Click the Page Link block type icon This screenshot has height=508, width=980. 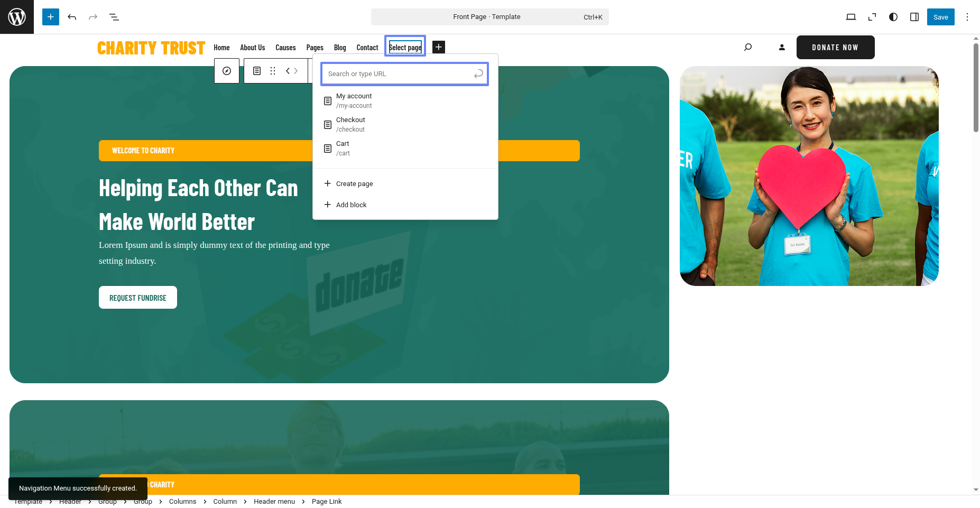(257, 71)
